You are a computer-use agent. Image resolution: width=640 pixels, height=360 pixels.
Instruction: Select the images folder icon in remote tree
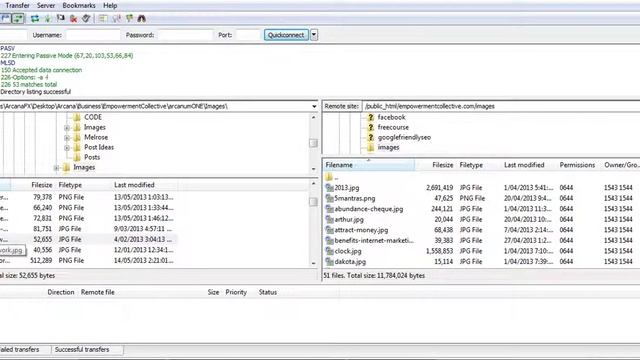pos(371,147)
